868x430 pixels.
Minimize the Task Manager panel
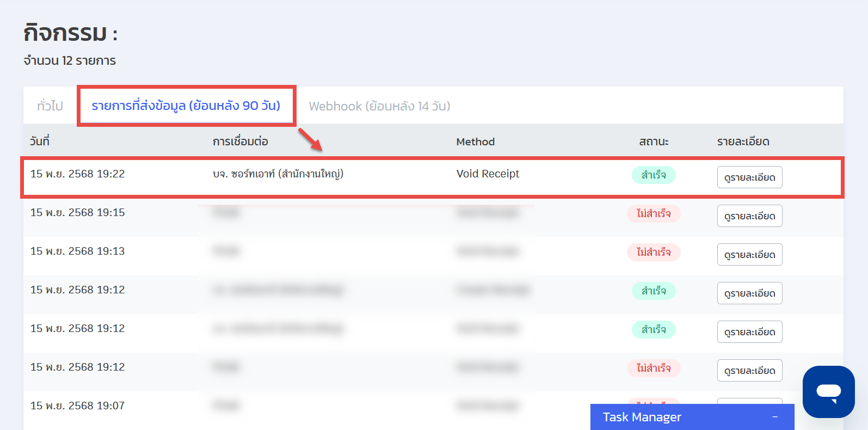[x=775, y=417]
